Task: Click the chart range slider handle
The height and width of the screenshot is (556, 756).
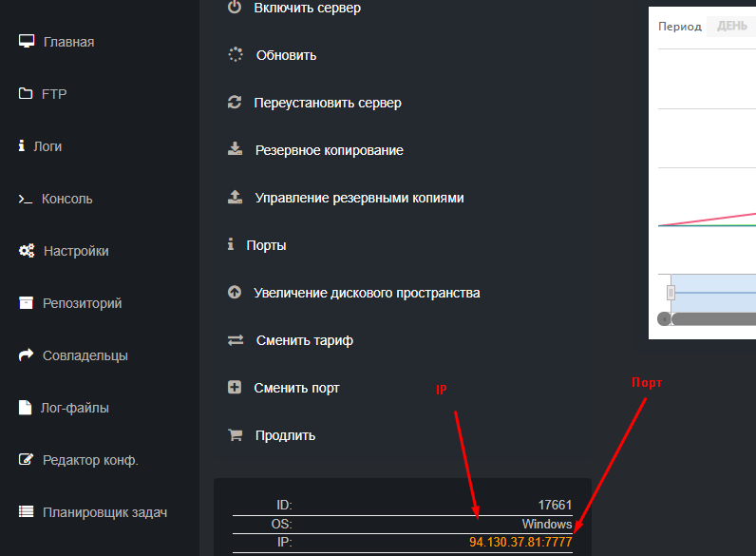Action: tap(671, 293)
